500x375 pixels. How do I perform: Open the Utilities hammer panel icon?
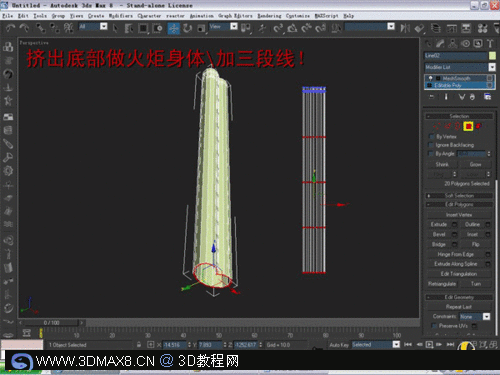[490, 44]
